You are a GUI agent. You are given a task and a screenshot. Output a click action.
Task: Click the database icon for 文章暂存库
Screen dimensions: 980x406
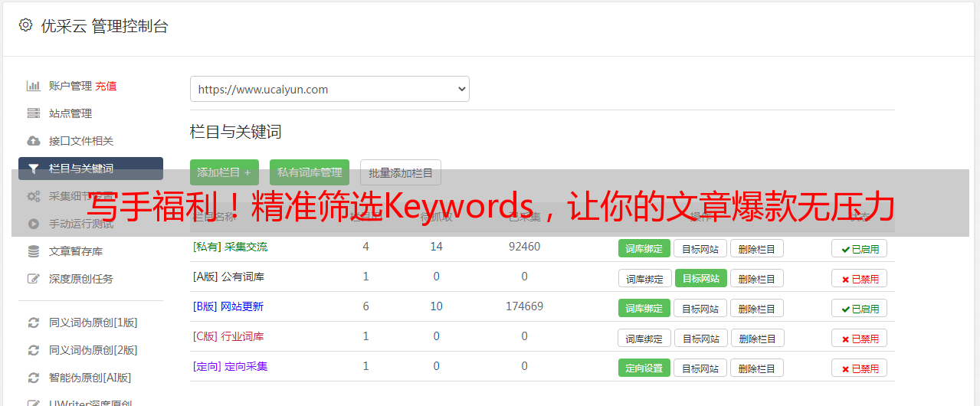(x=33, y=251)
